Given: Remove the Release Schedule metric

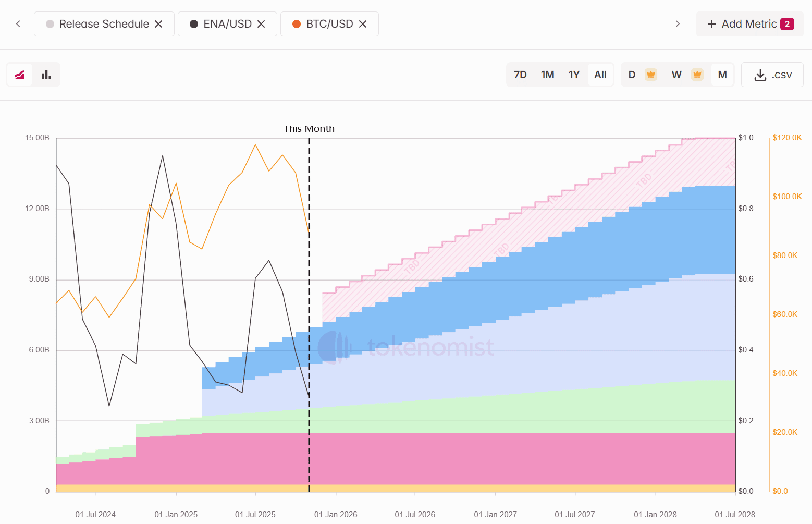Looking at the screenshot, I should [159, 24].
